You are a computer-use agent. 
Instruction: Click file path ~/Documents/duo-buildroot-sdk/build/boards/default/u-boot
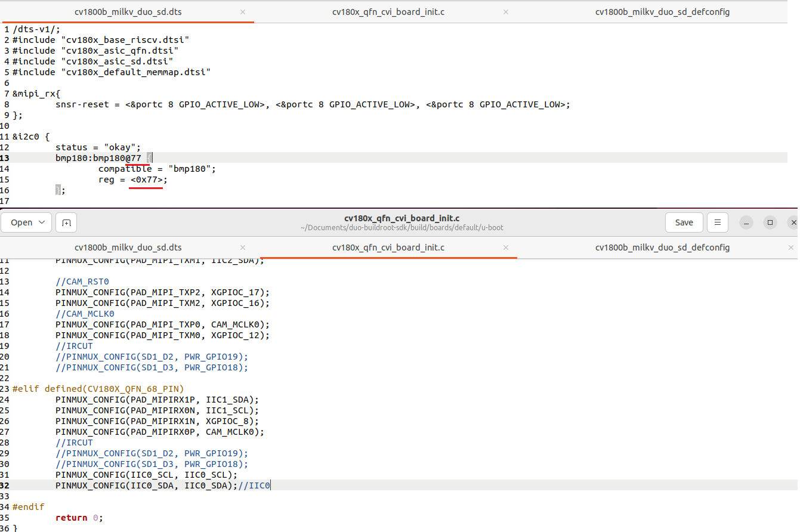pyautogui.click(x=402, y=228)
